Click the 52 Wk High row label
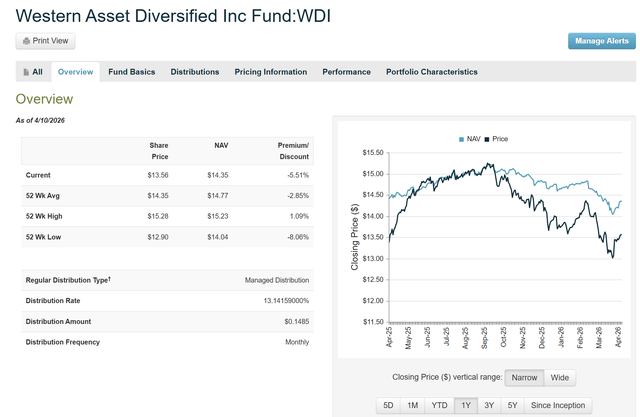640x417 pixels. pos(44,216)
